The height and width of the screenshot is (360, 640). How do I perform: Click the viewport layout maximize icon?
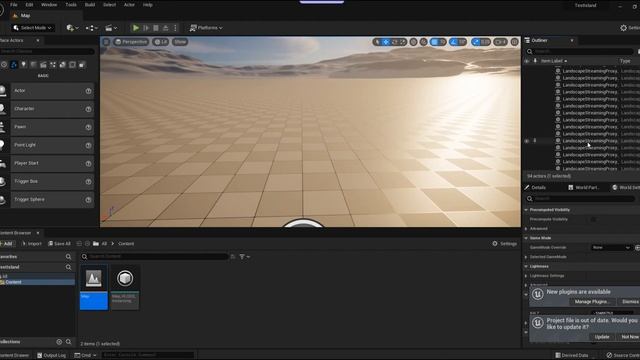pos(514,42)
